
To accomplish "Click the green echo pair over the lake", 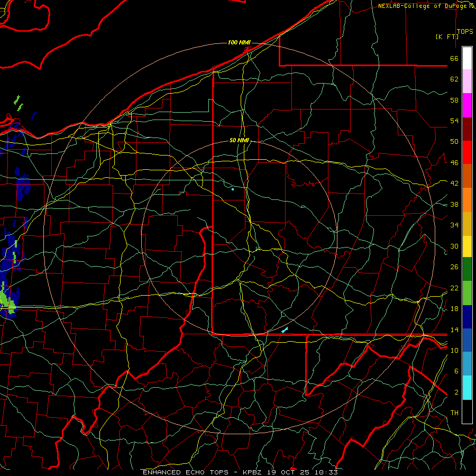I will (19, 103).
